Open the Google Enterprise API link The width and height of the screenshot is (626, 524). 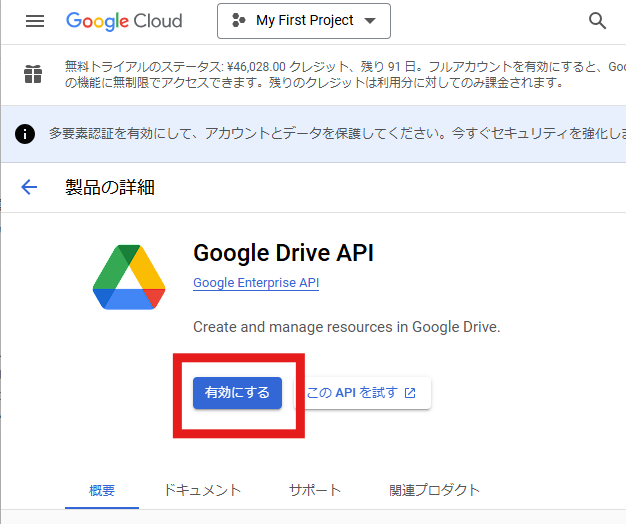(x=256, y=283)
